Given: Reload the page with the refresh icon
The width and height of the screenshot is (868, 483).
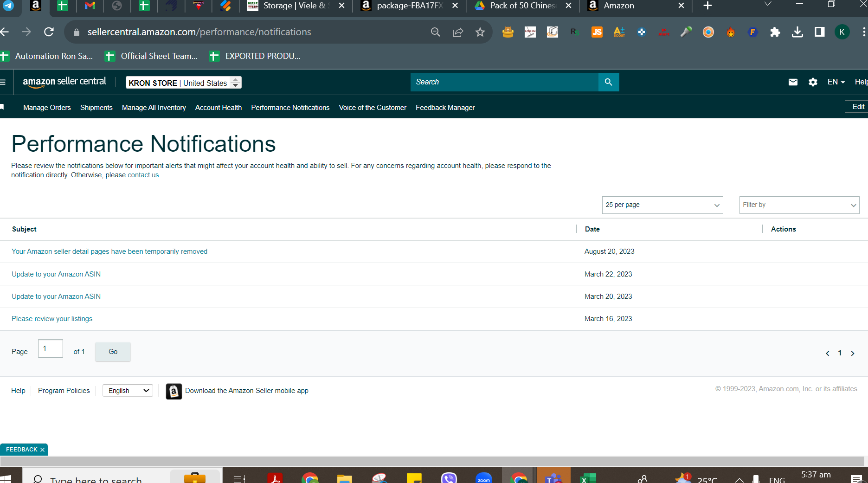Looking at the screenshot, I should click(49, 32).
